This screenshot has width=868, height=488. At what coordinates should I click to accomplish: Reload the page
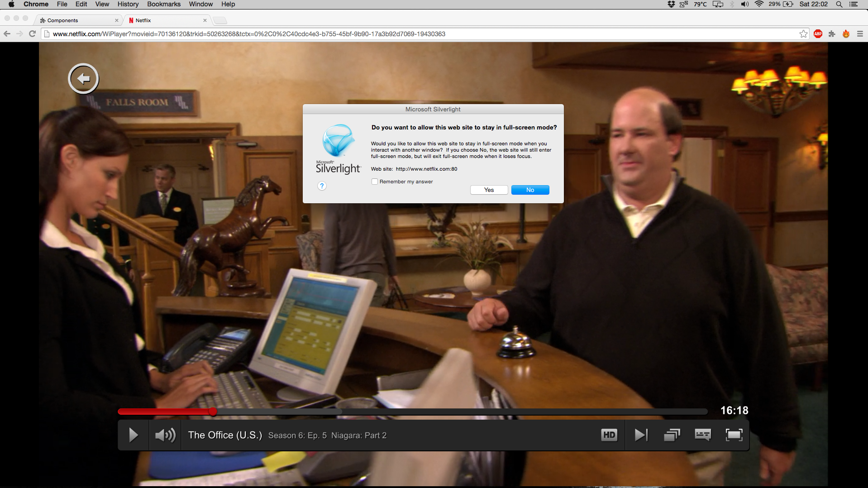coord(32,34)
